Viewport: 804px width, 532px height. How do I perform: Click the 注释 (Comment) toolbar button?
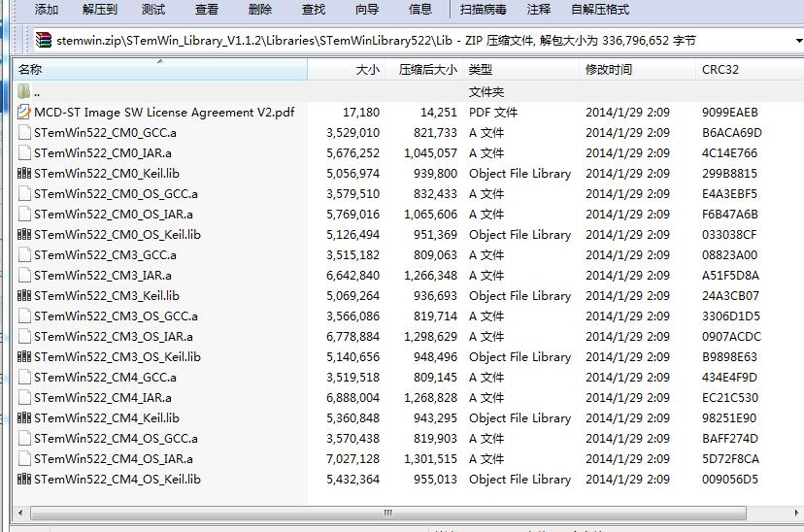538,10
